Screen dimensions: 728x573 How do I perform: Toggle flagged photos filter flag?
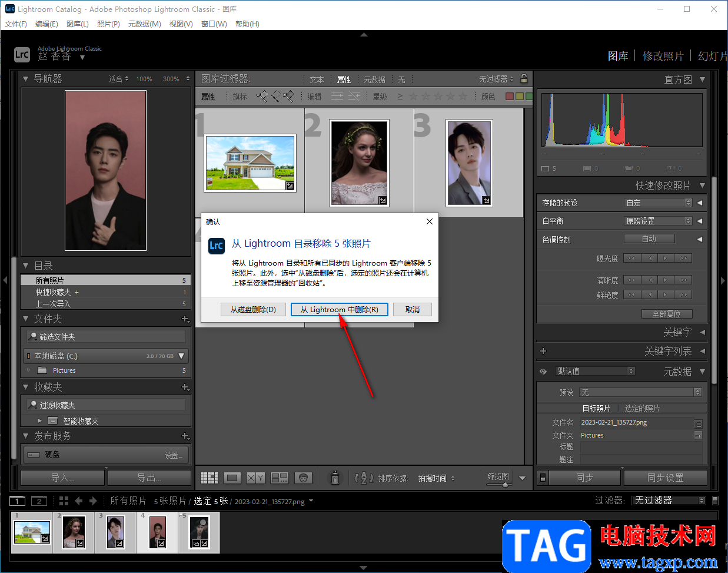[262, 95]
